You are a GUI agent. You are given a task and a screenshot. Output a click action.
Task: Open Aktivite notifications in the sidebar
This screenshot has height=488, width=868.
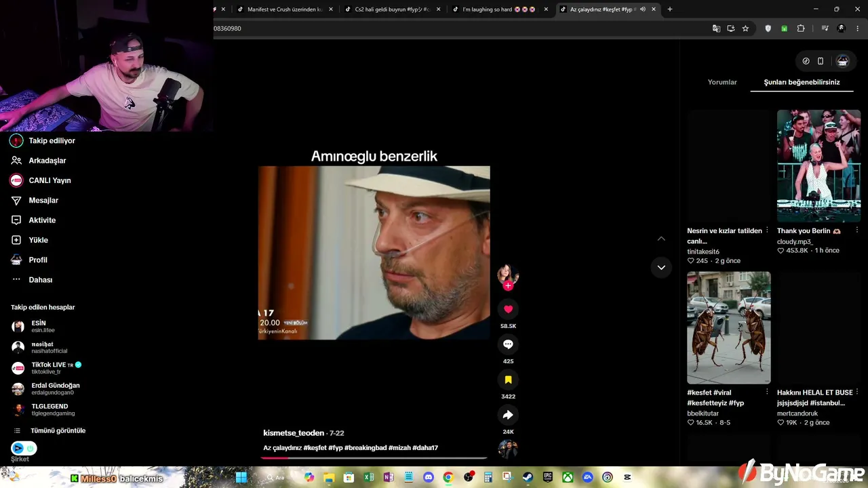click(33, 220)
